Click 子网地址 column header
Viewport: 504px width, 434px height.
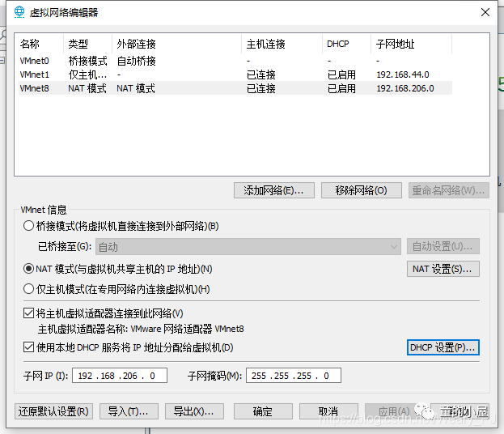click(412, 44)
